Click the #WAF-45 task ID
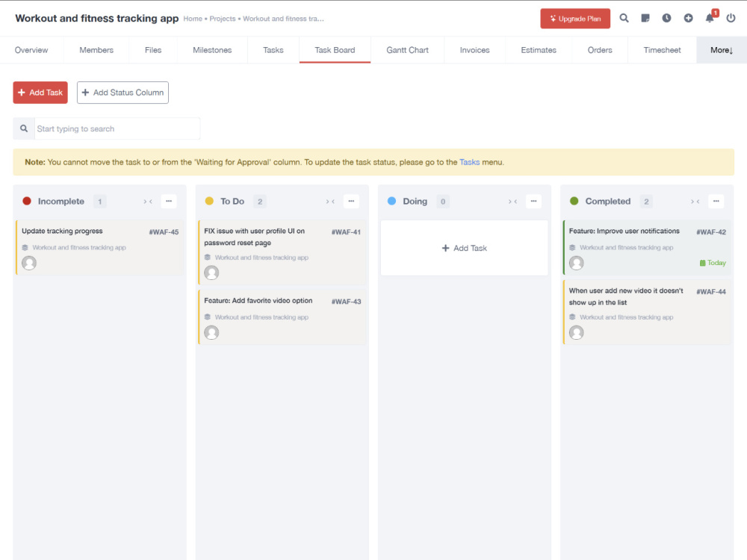 (x=164, y=232)
